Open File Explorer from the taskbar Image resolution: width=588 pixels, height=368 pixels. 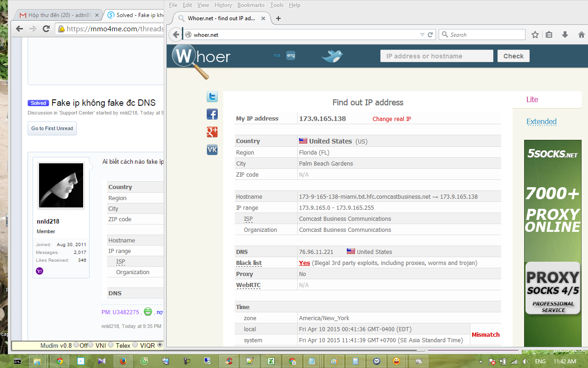point(37,361)
